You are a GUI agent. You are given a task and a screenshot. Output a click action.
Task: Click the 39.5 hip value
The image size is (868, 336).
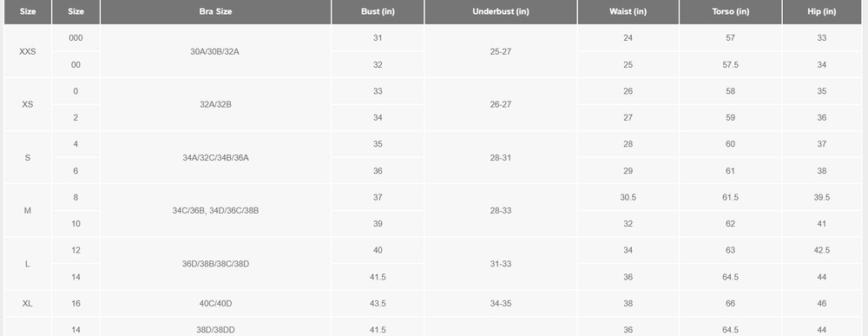click(821, 198)
